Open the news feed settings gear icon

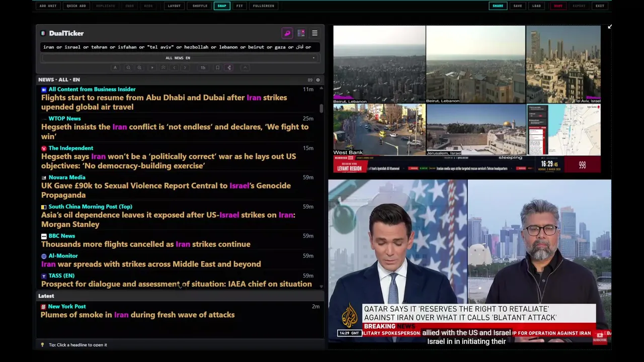[317, 80]
